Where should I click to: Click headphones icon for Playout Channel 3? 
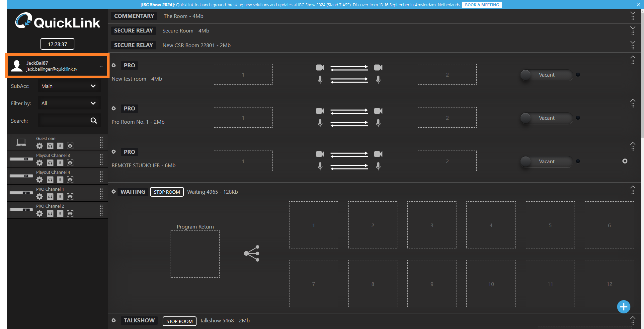50,163
